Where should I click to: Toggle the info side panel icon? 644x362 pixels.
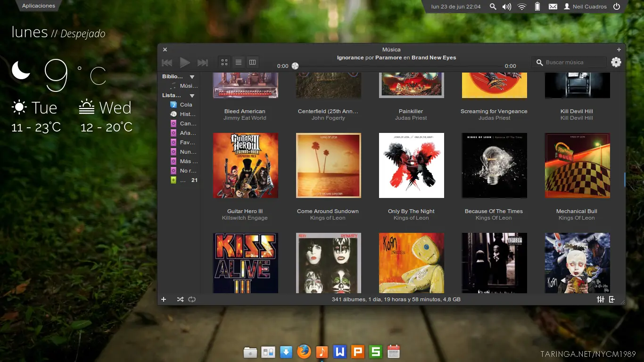point(612,299)
